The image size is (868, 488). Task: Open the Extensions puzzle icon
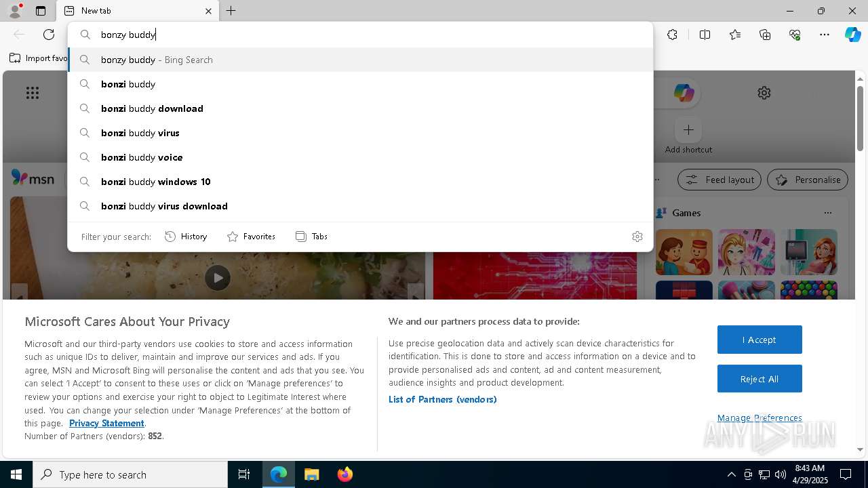tap(672, 35)
